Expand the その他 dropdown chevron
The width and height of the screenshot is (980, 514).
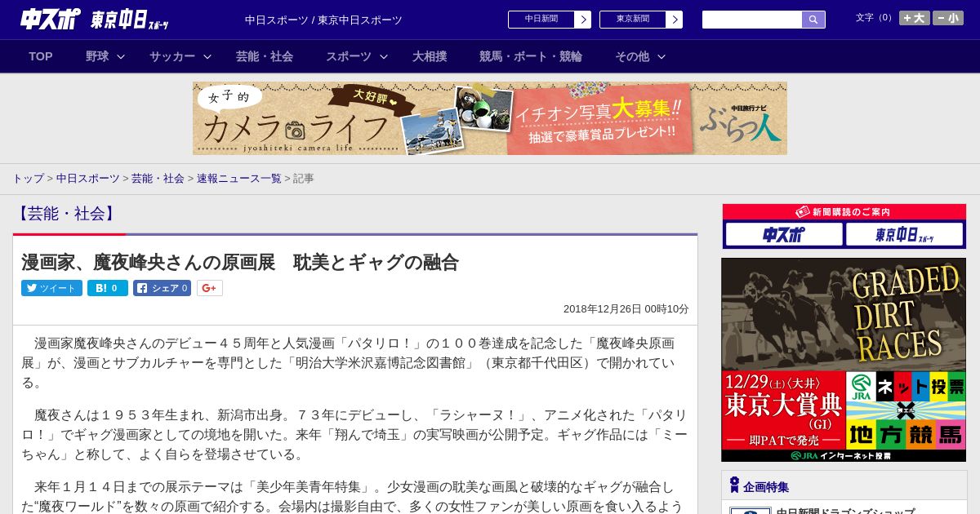(x=661, y=56)
